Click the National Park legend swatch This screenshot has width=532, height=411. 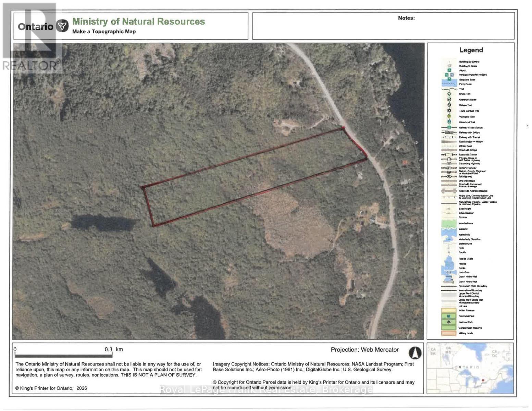449,322
